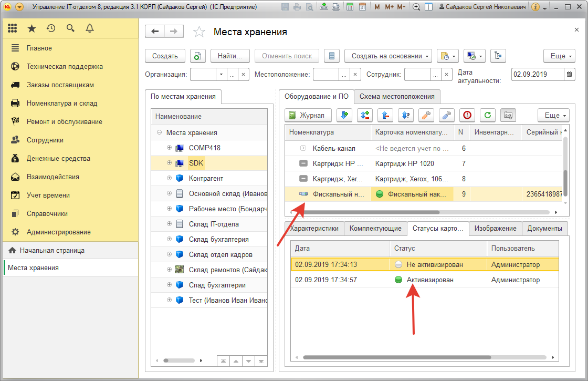Image resolution: width=588 pixels, height=381 pixels.
Task: Open the Журнал button
Action: coord(308,115)
